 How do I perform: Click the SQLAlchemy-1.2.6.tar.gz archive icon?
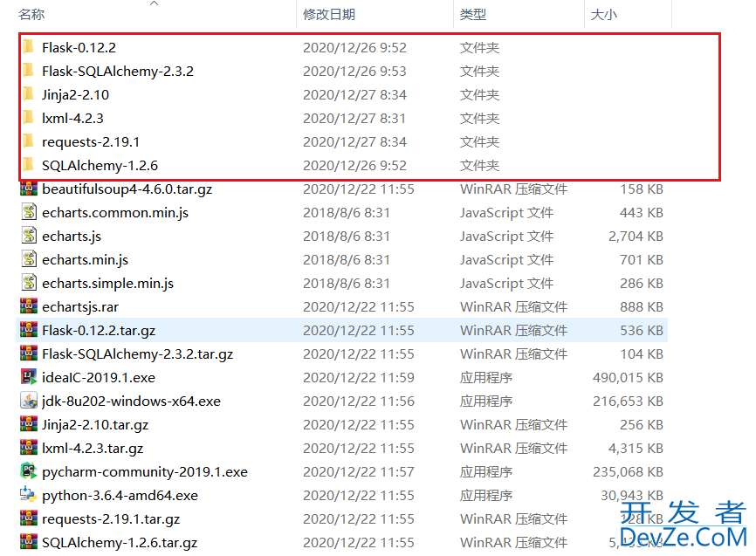(29, 542)
